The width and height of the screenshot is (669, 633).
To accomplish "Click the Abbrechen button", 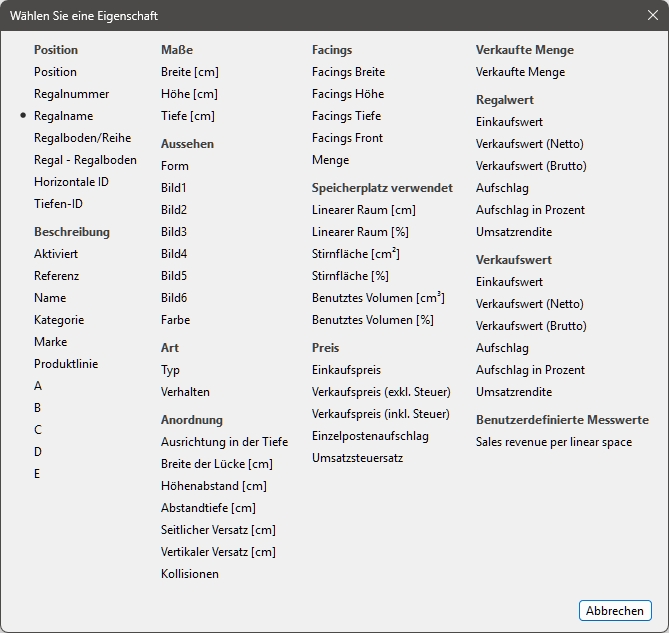I will coord(614,611).
